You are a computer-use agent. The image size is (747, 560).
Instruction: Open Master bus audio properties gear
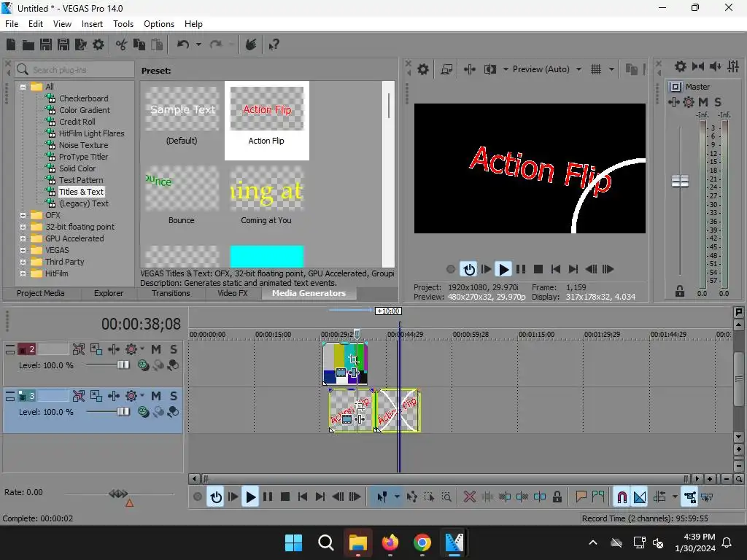coord(681,66)
